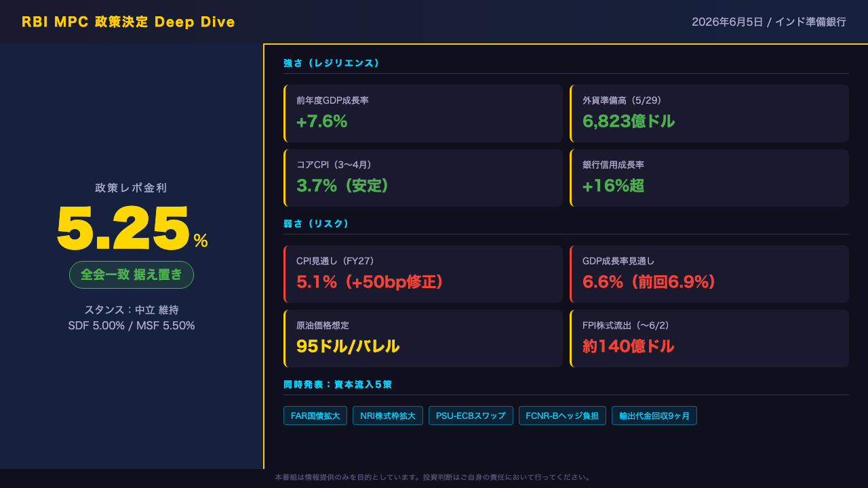
Task: Click the 輸出代金回収9ヶ月 tag
Action: click(654, 415)
